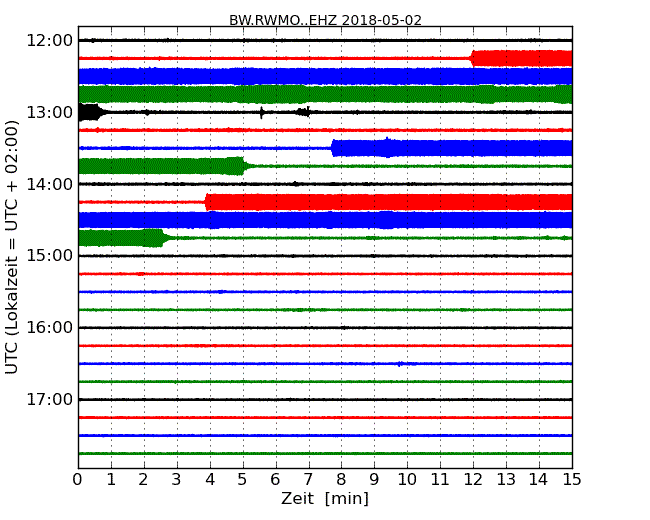Click the x-axis tick label 0

pyautogui.click(x=78, y=479)
